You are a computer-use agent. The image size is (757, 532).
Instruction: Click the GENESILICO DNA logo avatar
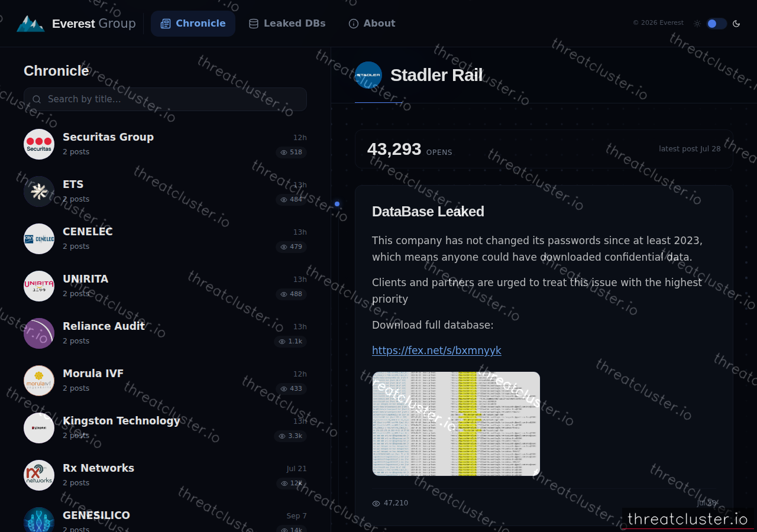[x=39, y=520]
